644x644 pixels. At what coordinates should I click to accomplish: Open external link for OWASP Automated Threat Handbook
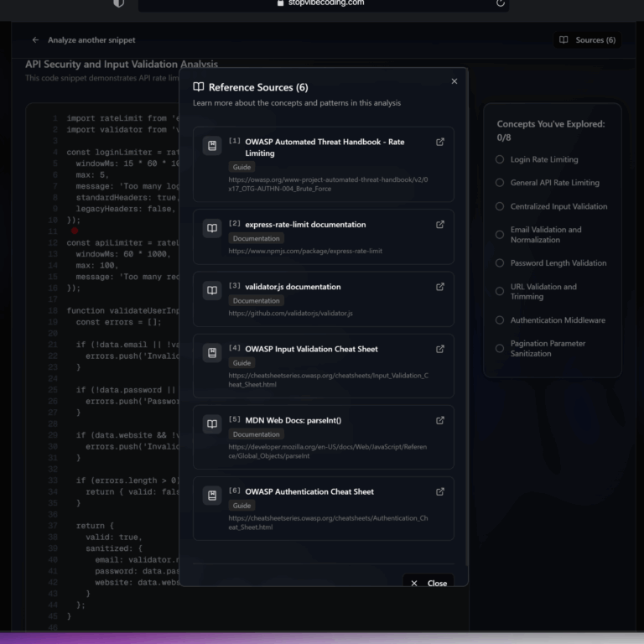pyautogui.click(x=440, y=142)
